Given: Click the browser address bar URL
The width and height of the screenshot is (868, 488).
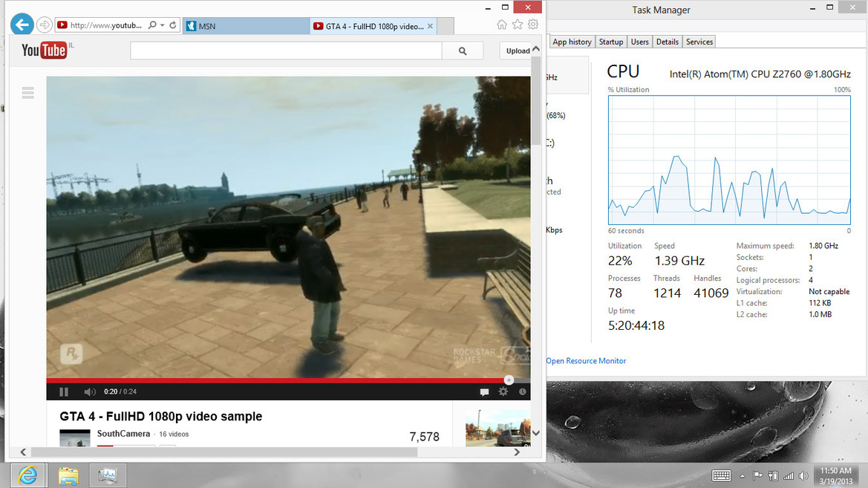Looking at the screenshot, I should 105,25.
